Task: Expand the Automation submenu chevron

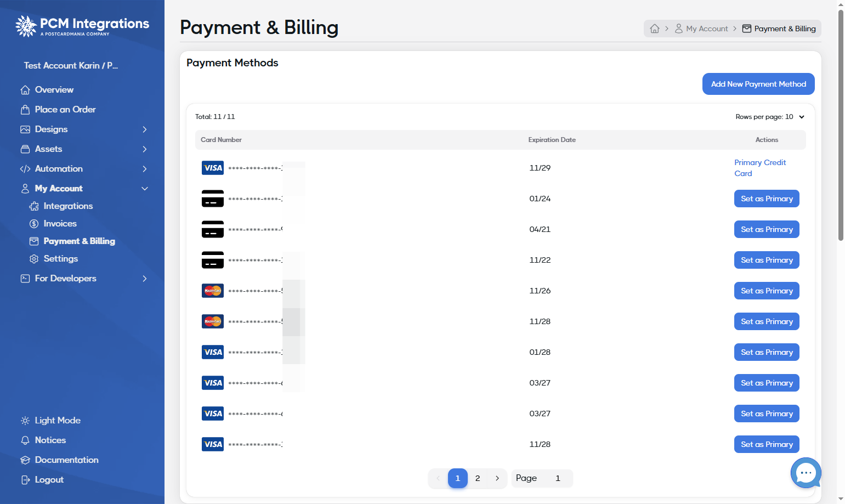Action: [x=145, y=169]
